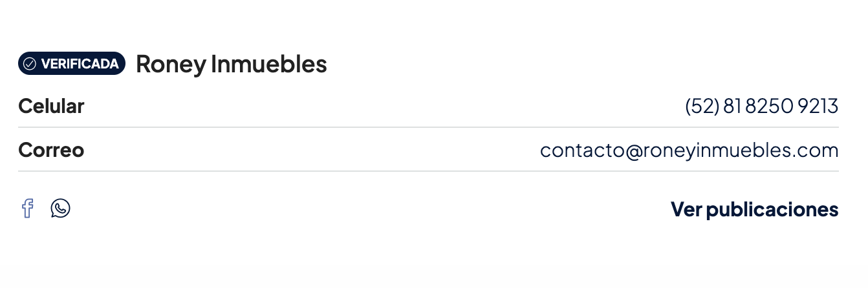Image resolution: width=868 pixels, height=288 pixels.
Task: Click the checkmark icon in the verified badge
Action: click(x=29, y=64)
